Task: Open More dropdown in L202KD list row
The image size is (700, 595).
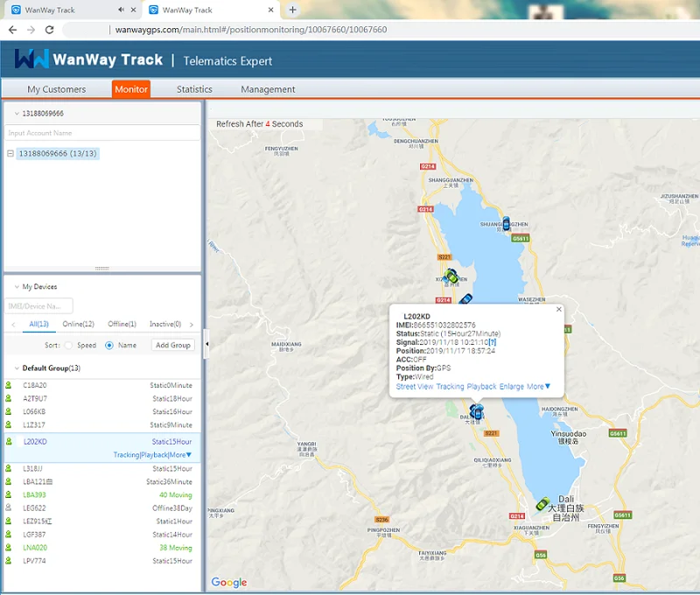Action: pos(180,455)
